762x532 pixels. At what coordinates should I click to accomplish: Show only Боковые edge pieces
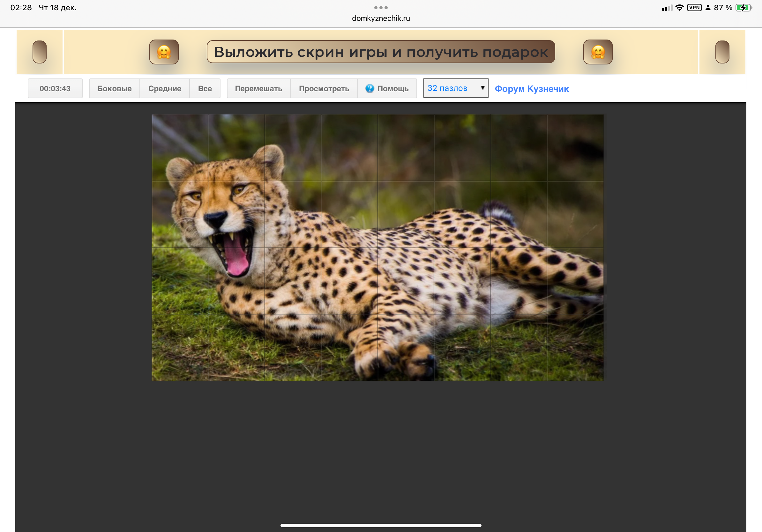pos(114,88)
